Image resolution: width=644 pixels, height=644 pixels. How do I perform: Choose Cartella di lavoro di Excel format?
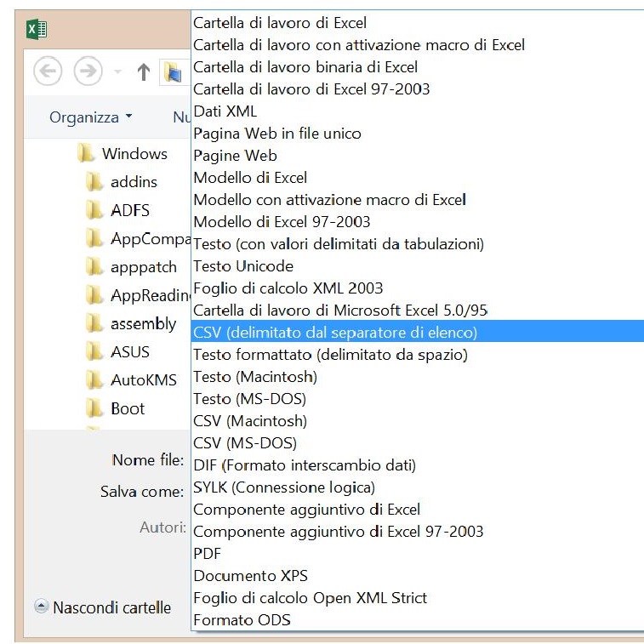point(418,23)
